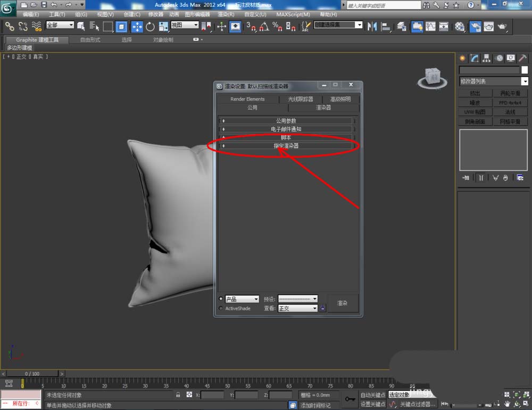Open named selection sets dropdown
Image resolution: width=532 pixels, height=410 pixels.
338,25
